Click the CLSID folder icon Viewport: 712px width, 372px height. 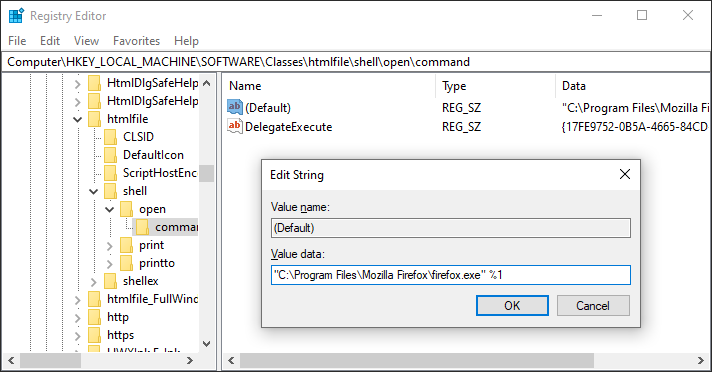(111, 137)
